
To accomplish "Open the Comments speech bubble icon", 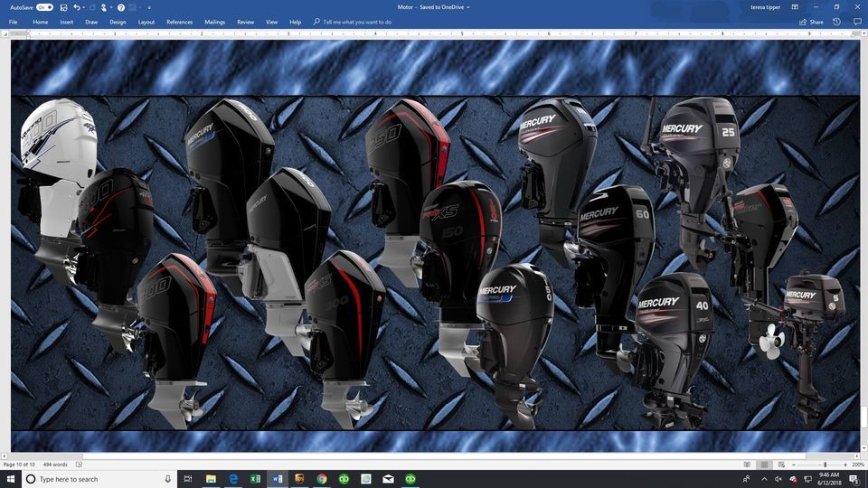I will 857,22.
